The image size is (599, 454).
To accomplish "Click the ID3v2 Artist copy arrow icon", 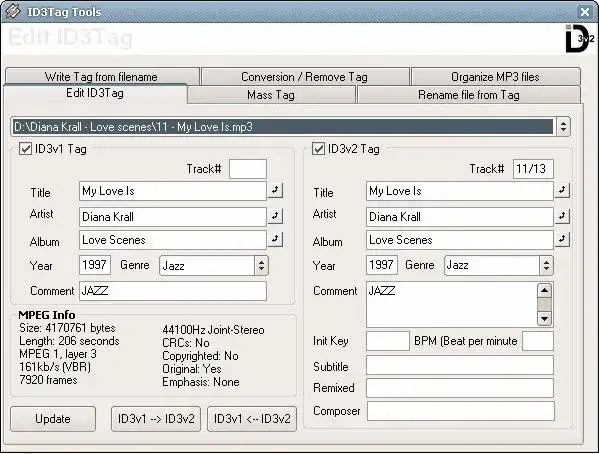I will [562, 216].
